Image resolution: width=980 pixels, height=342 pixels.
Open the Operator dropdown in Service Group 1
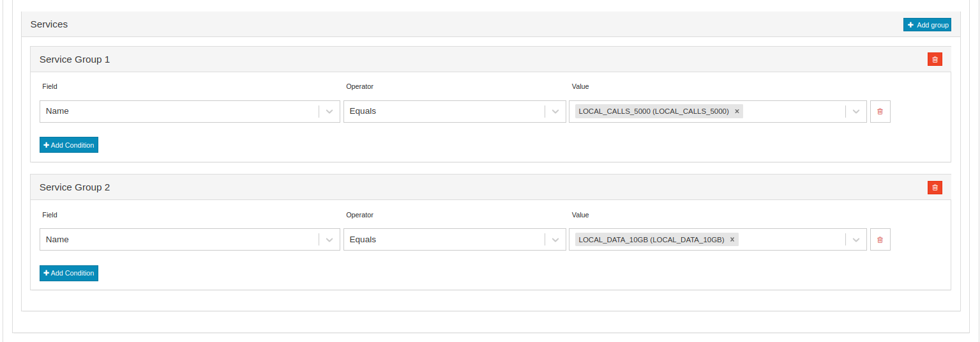coord(455,111)
